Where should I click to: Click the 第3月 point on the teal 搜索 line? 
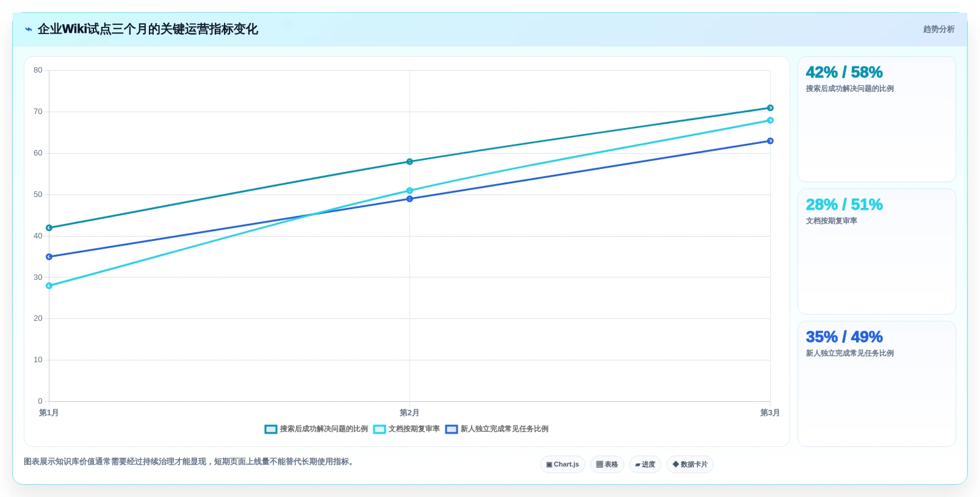tap(770, 108)
